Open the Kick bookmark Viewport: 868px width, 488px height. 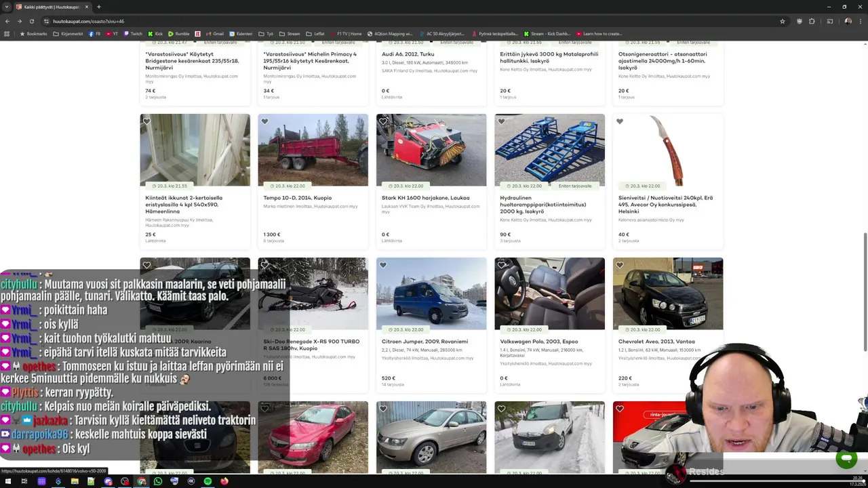point(155,34)
